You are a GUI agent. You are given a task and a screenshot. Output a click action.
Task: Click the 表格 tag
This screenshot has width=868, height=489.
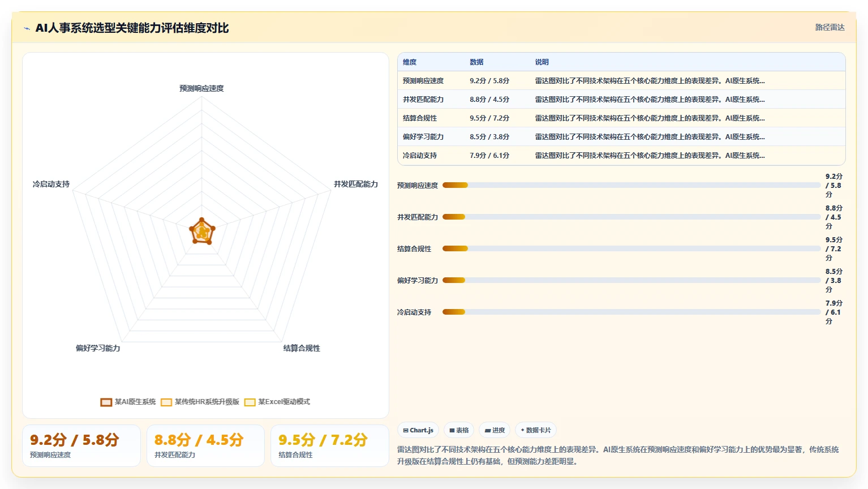tap(459, 430)
